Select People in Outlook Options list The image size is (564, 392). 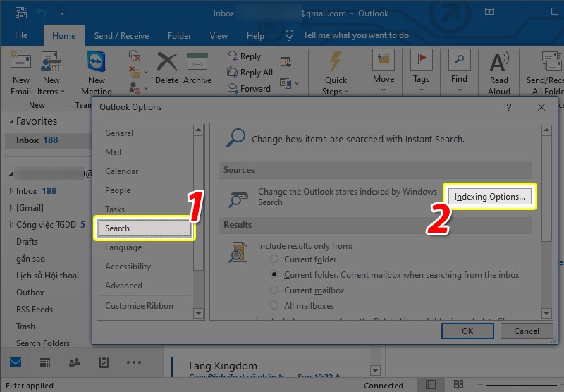(145, 190)
